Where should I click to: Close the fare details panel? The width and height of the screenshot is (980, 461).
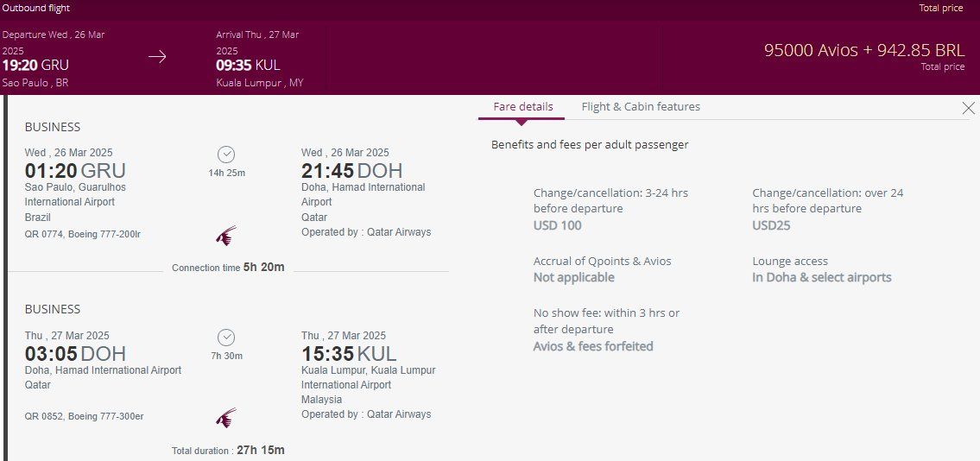tap(968, 108)
